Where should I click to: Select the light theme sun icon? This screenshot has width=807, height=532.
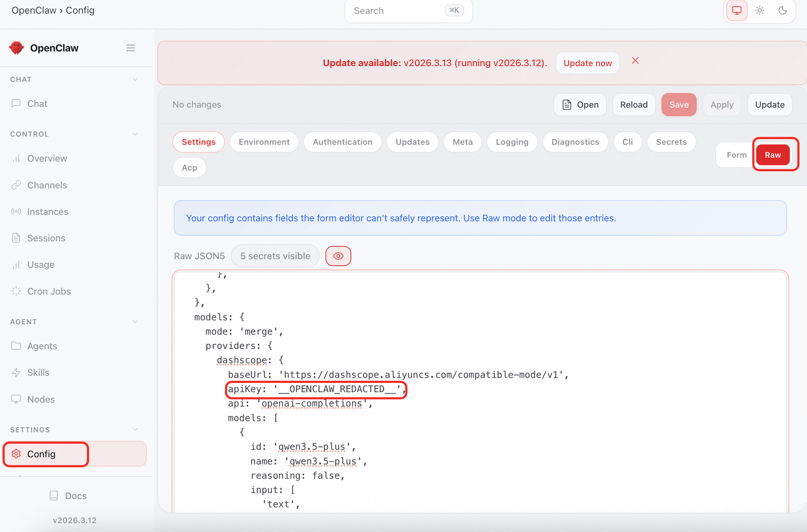pos(760,10)
